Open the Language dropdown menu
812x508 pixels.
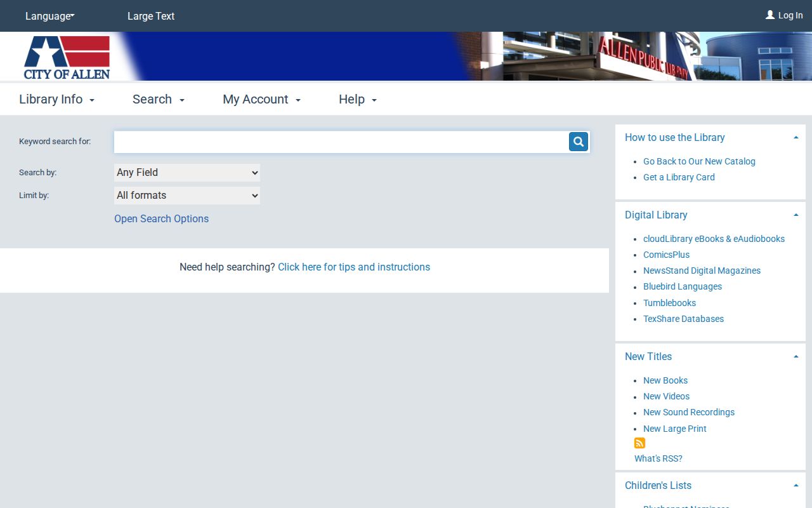click(x=50, y=16)
